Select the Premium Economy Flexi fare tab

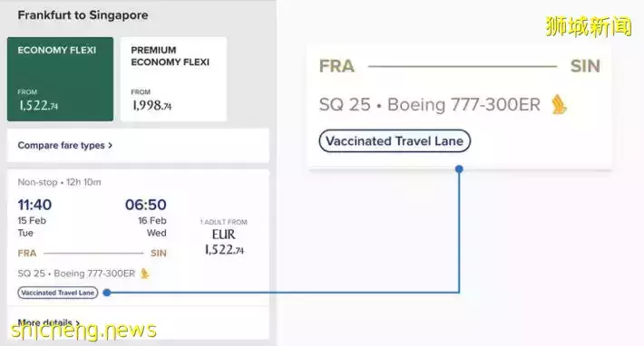pyautogui.click(x=174, y=79)
